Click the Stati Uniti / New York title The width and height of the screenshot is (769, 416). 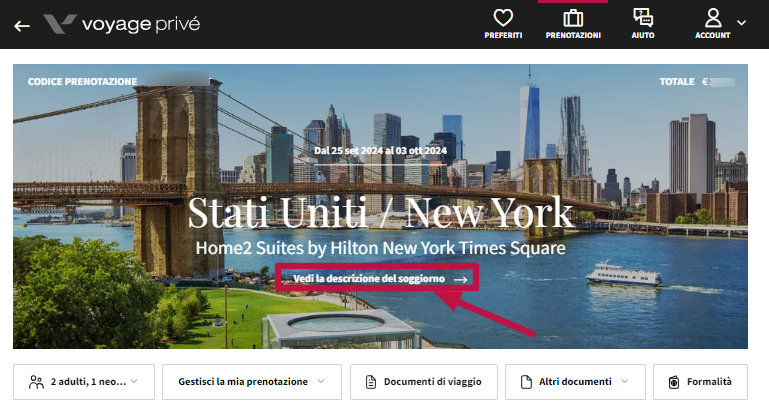click(x=381, y=213)
